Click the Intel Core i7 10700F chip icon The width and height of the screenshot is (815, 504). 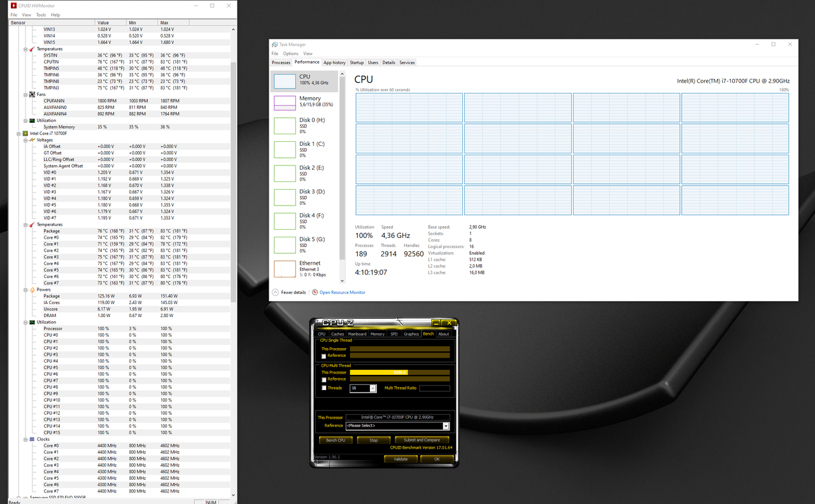25,134
